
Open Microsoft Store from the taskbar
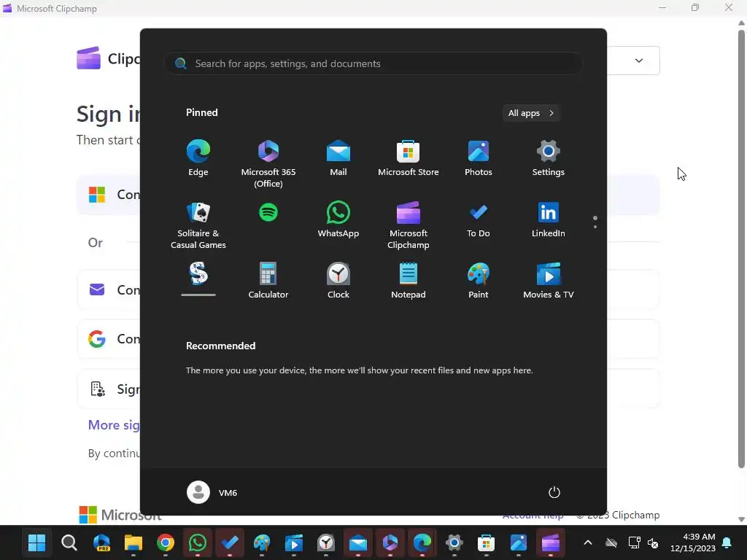coord(487,542)
